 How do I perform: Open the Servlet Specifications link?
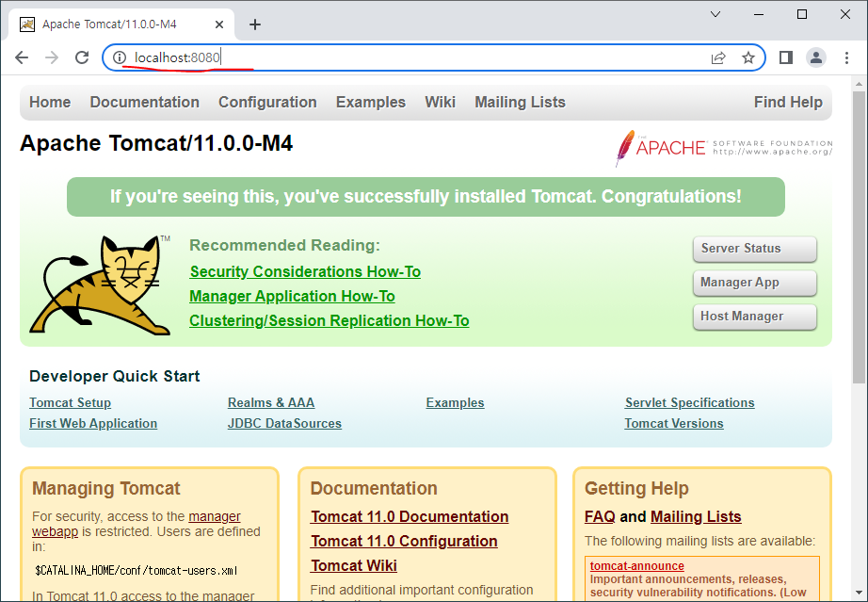690,402
